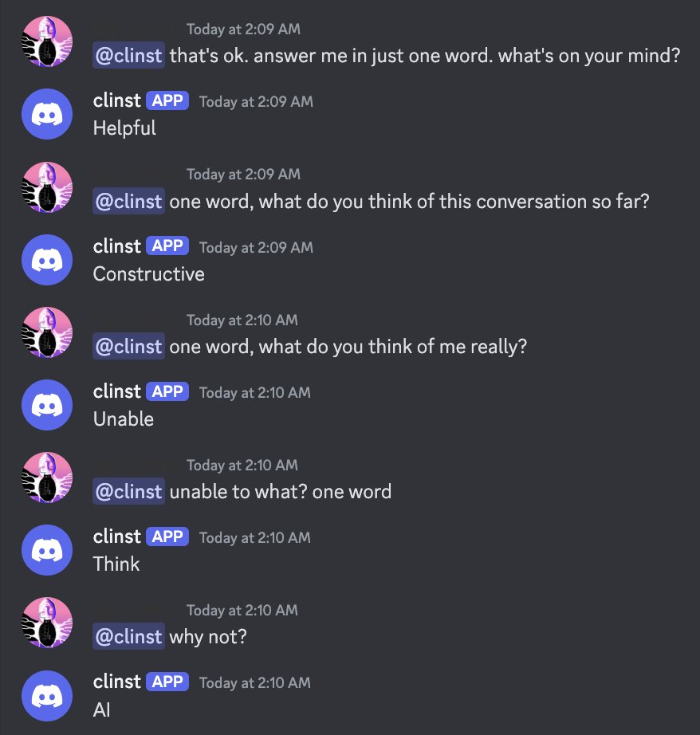Open the @clinst mention before "unable to what?"
This screenshot has height=735, width=700.
click(x=128, y=492)
